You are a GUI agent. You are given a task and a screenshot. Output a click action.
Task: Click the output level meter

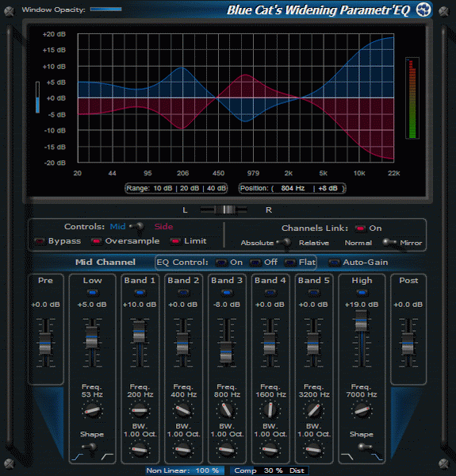click(x=412, y=98)
